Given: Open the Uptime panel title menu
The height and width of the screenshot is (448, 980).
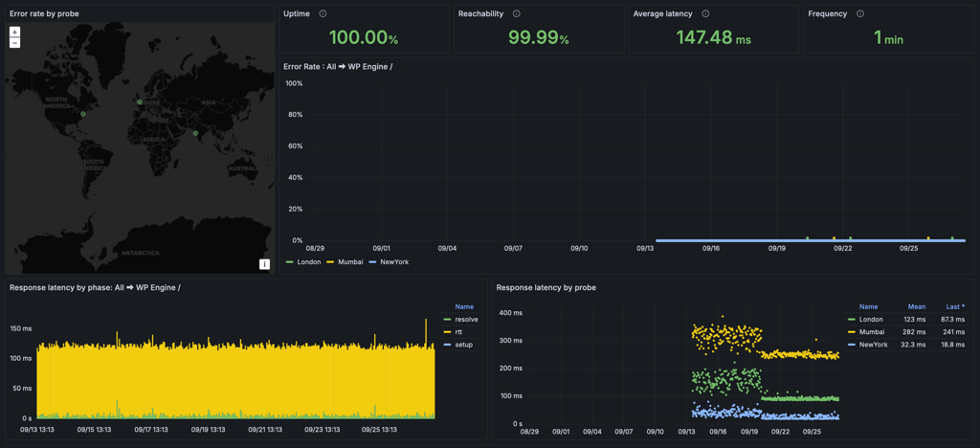Looking at the screenshot, I should 297,13.
